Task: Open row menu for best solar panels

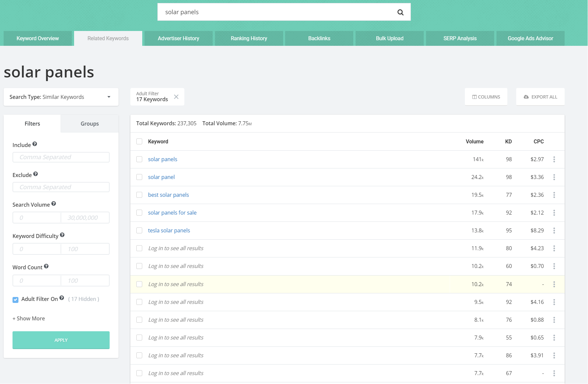Action: pyautogui.click(x=554, y=195)
